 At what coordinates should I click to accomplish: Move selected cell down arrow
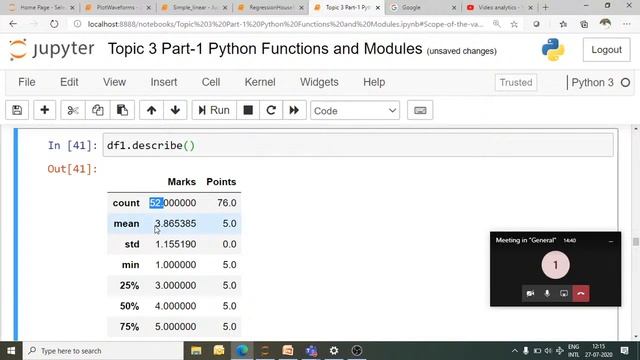click(176, 110)
